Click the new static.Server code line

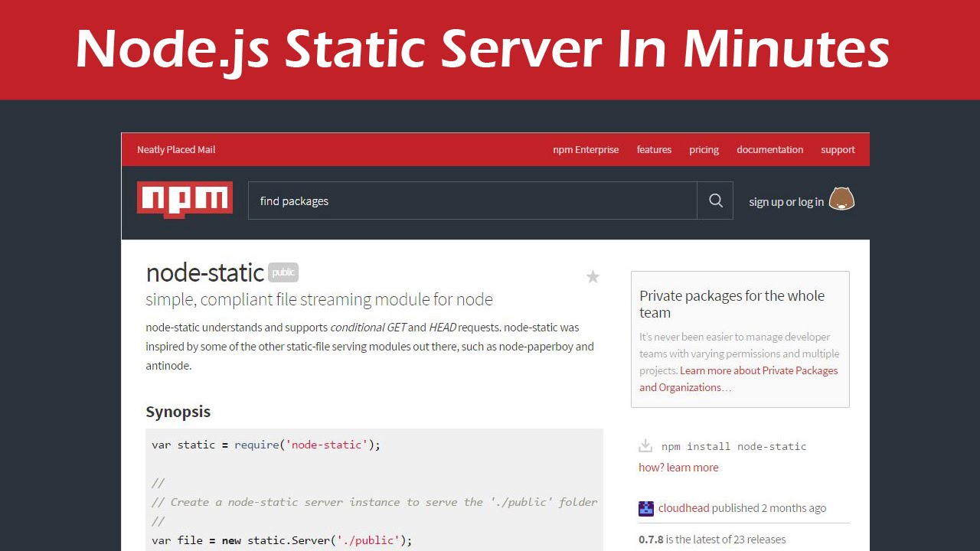tap(282, 540)
